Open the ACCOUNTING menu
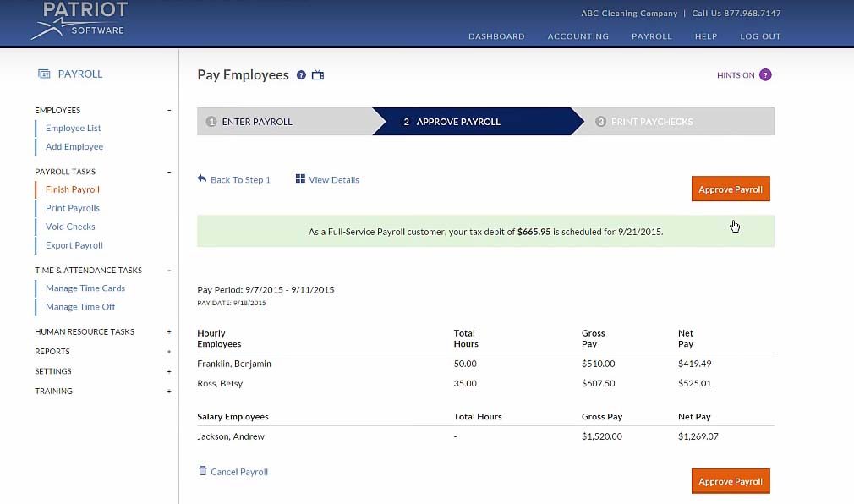 (578, 36)
